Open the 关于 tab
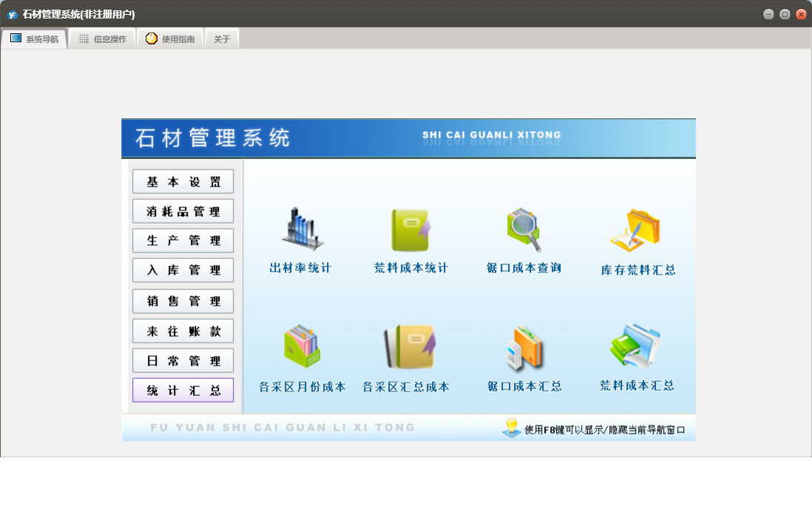The height and width of the screenshot is (532, 812). [222, 39]
